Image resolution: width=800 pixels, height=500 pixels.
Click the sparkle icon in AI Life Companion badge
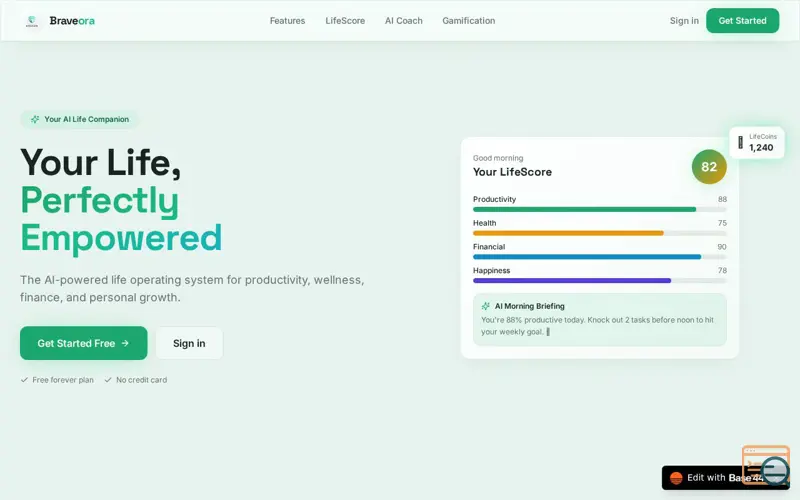click(x=35, y=119)
